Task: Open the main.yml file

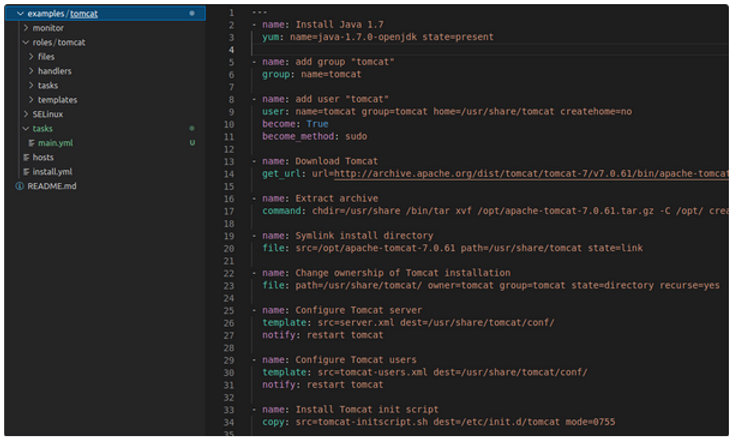Action: 55,143
